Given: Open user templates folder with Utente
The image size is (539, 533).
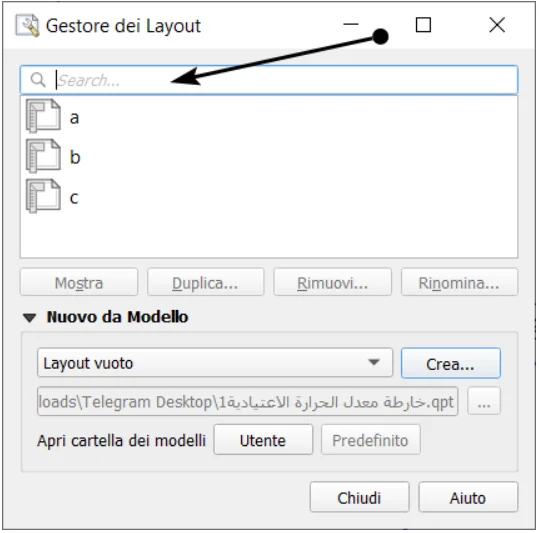Looking at the screenshot, I should click(263, 440).
